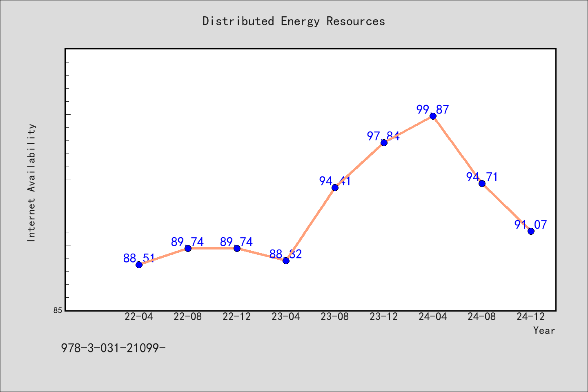This screenshot has width=588, height=392.
Task: Click the 22-12 x-axis tick label
Action: pos(237,316)
